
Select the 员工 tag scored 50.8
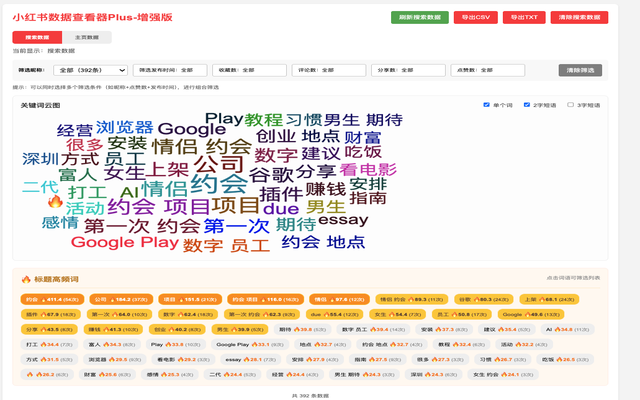click(x=462, y=314)
